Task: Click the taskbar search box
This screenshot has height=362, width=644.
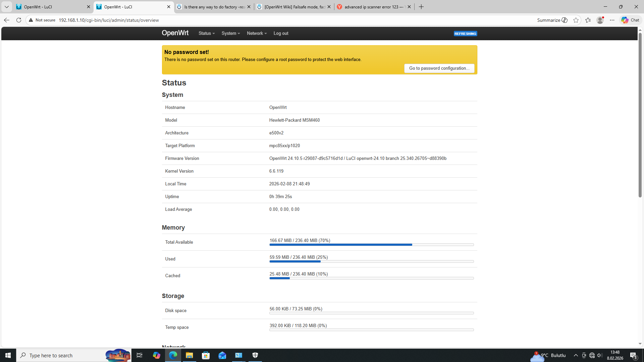Action: click(x=74, y=355)
